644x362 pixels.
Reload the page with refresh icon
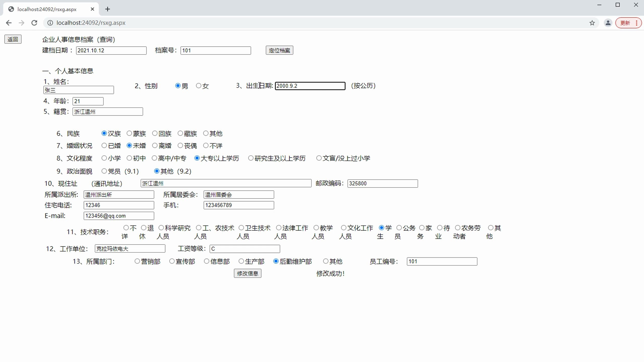pyautogui.click(x=34, y=23)
